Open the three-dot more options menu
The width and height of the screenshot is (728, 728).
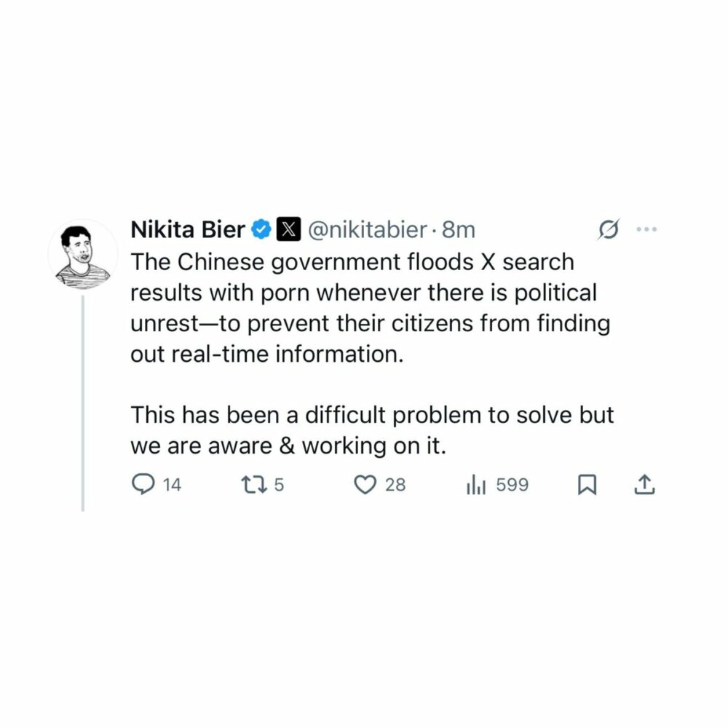(646, 230)
